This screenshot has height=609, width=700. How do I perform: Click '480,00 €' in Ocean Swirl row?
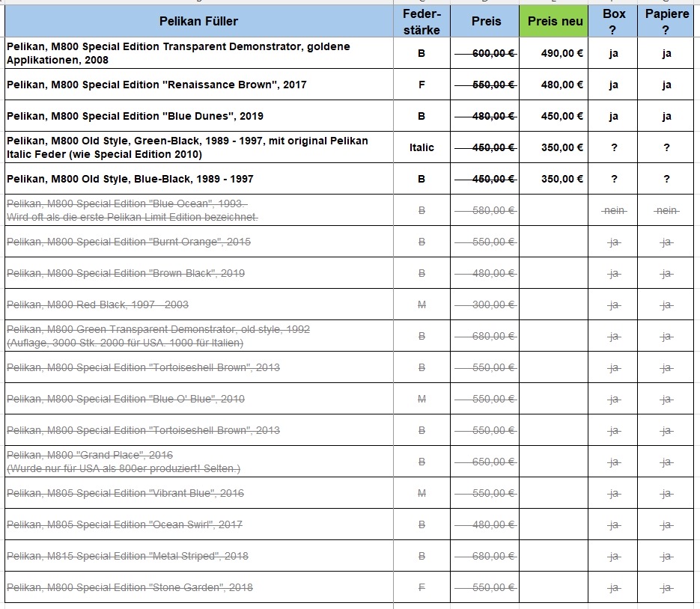coord(485,524)
